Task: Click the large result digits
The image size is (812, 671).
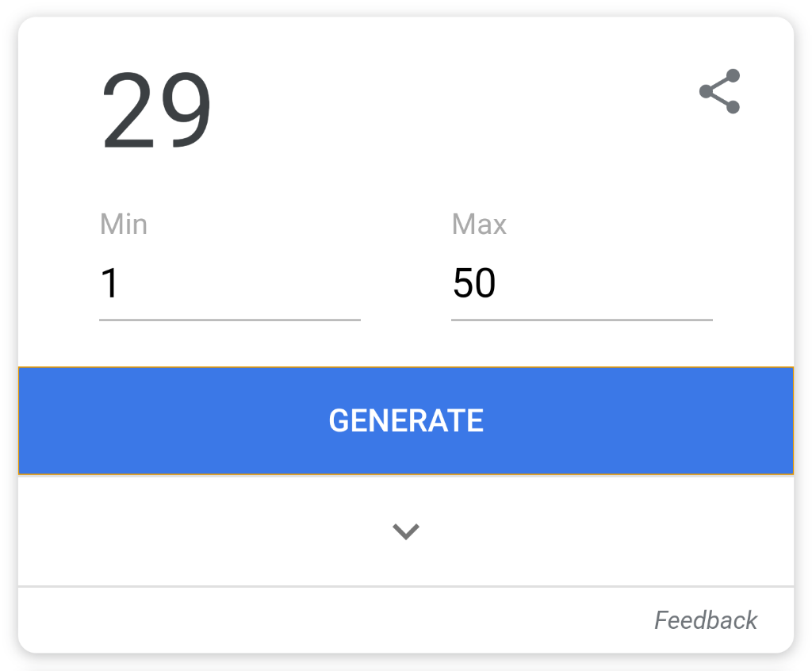Action: point(156,111)
